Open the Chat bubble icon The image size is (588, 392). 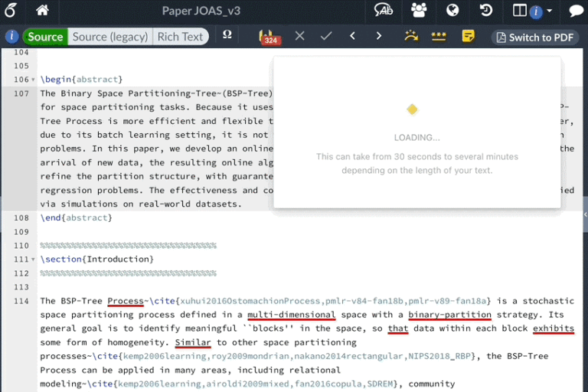[576, 11]
